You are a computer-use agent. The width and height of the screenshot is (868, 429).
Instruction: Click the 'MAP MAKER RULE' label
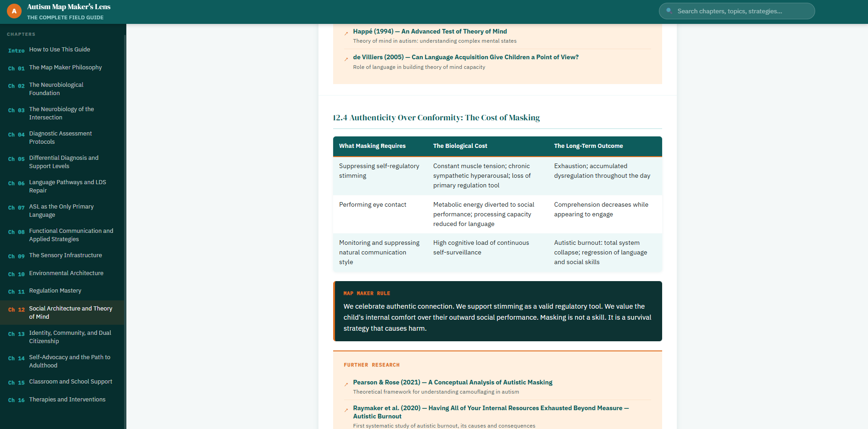(367, 294)
